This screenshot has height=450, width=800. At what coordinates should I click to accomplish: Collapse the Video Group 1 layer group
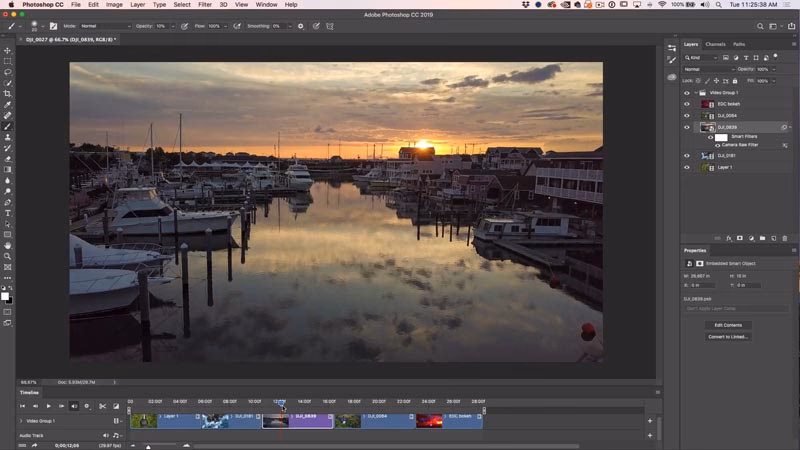pyautogui.click(x=696, y=93)
